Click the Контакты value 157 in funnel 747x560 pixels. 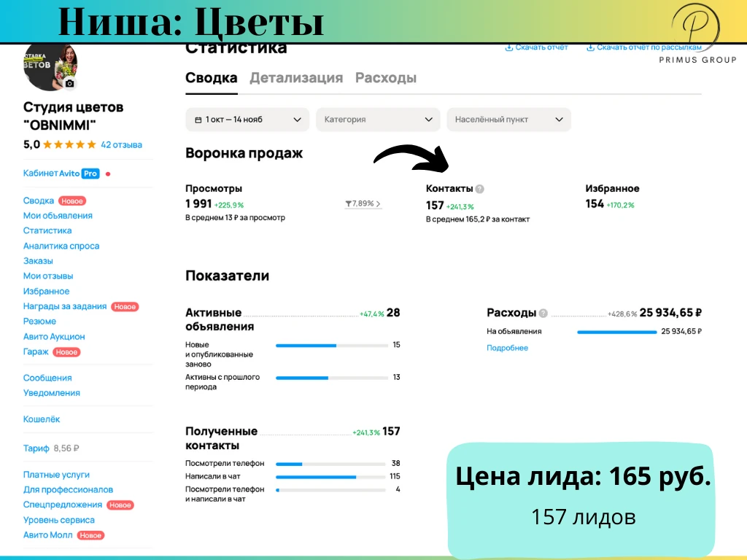tap(435, 205)
